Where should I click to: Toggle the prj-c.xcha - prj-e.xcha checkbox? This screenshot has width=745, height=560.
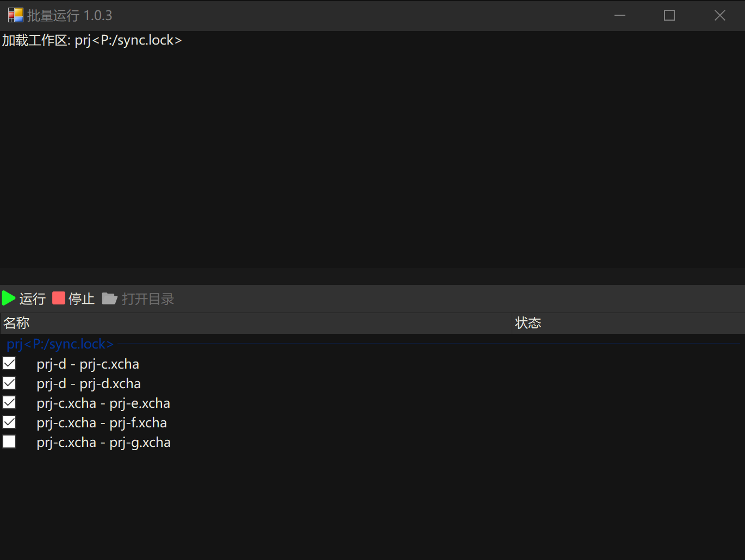(9, 402)
